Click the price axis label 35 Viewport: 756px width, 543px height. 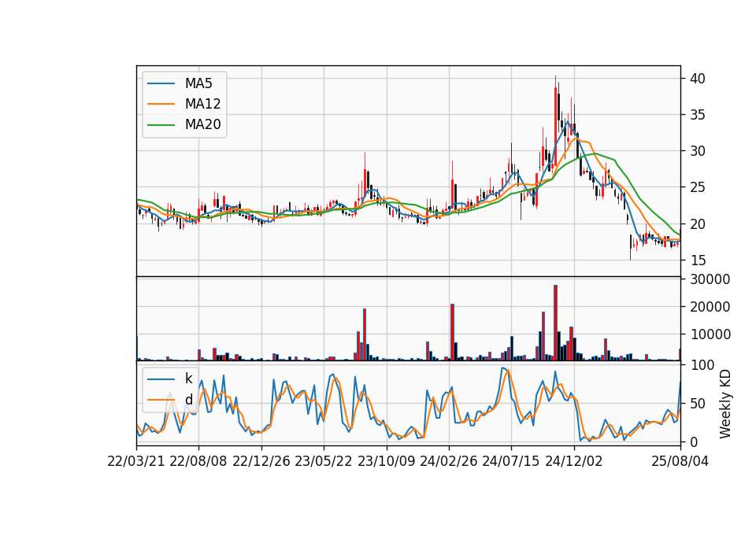(x=697, y=115)
